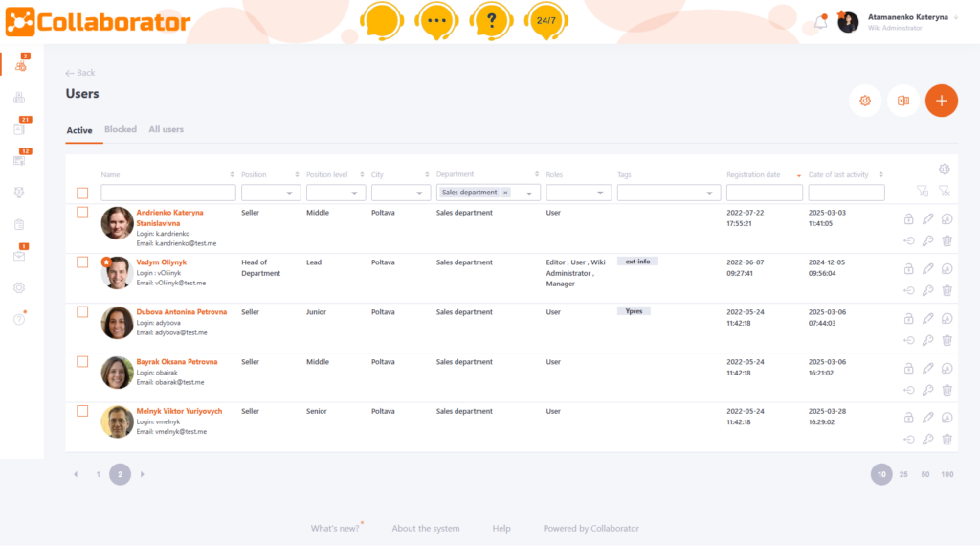Click the Registration date filter field

click(765, 193)
